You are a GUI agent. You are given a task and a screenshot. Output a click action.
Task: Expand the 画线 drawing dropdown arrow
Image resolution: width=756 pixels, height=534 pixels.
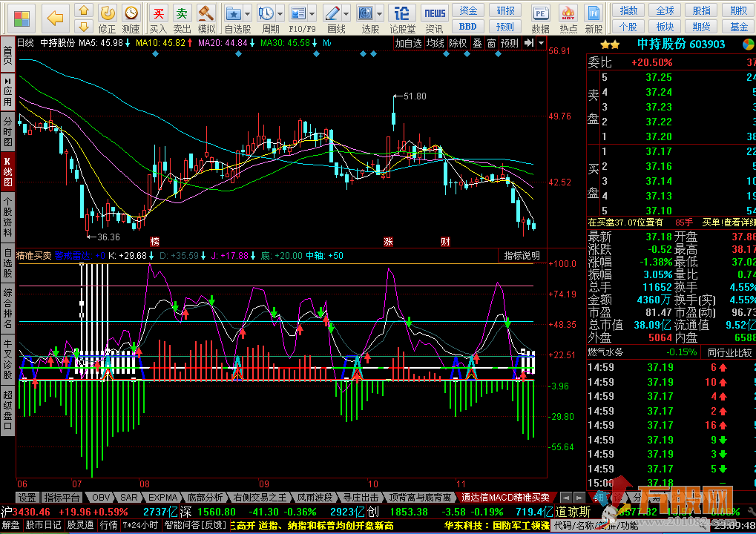point(346,13)
